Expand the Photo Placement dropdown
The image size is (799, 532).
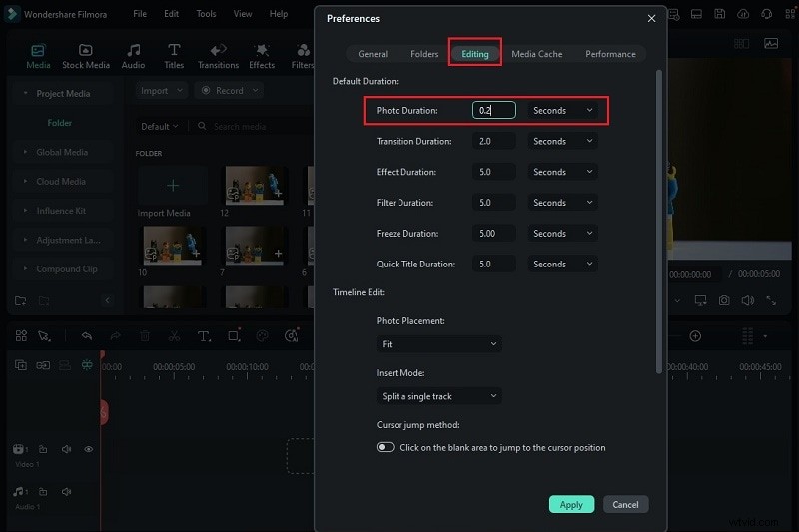(438, 344)
